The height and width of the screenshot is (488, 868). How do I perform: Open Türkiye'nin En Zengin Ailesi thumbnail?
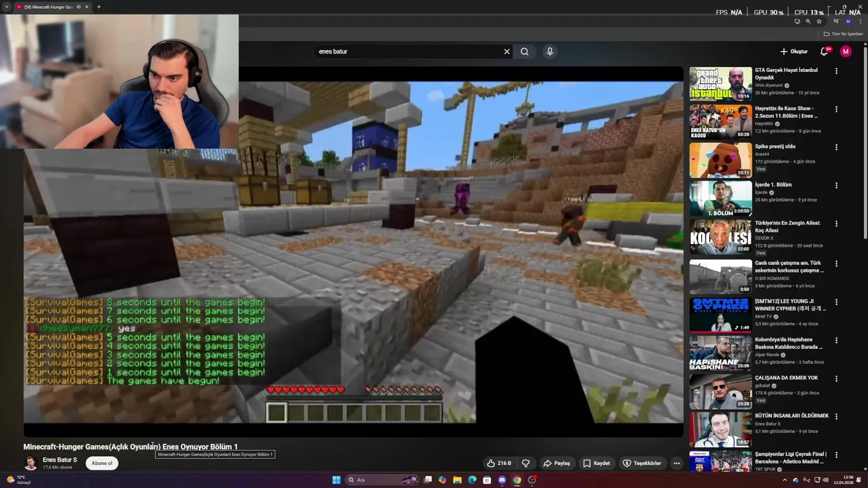(720, 237)
